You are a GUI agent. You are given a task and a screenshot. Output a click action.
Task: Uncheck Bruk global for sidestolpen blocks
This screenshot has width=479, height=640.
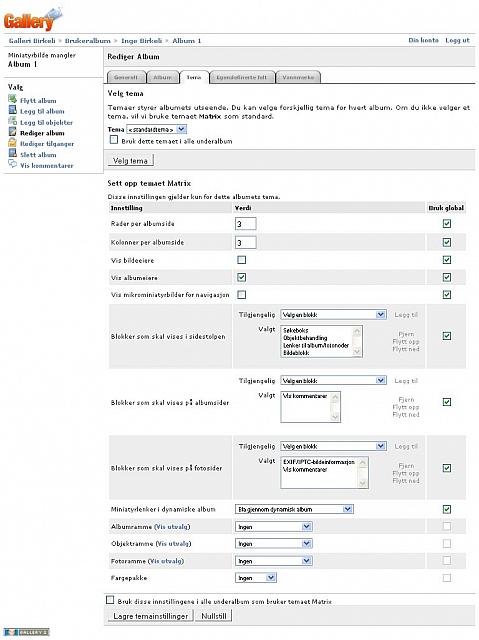447,336
